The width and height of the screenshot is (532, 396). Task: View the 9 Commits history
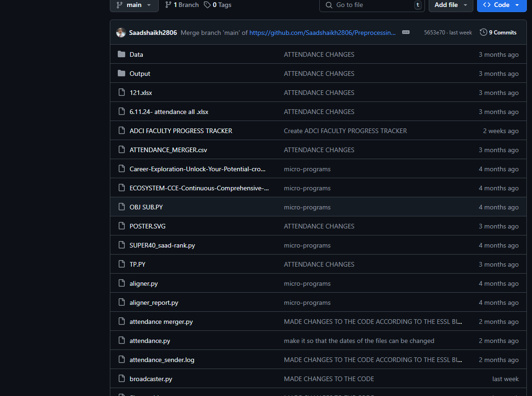pos(498,32)
